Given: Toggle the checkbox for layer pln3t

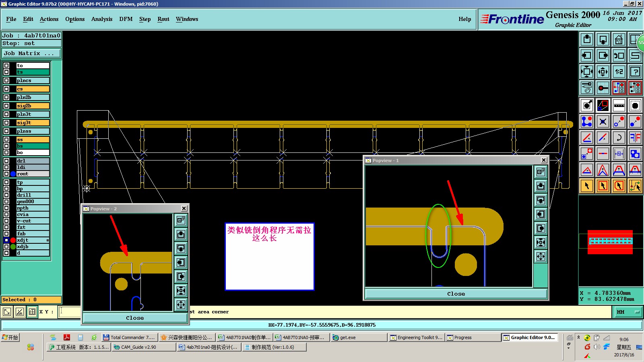Looking at the screenshot, I should click(x=6, y=114).
